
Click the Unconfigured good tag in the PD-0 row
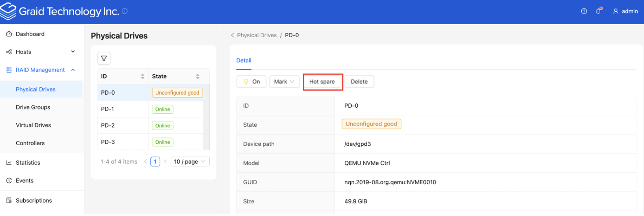pos(177,93)
